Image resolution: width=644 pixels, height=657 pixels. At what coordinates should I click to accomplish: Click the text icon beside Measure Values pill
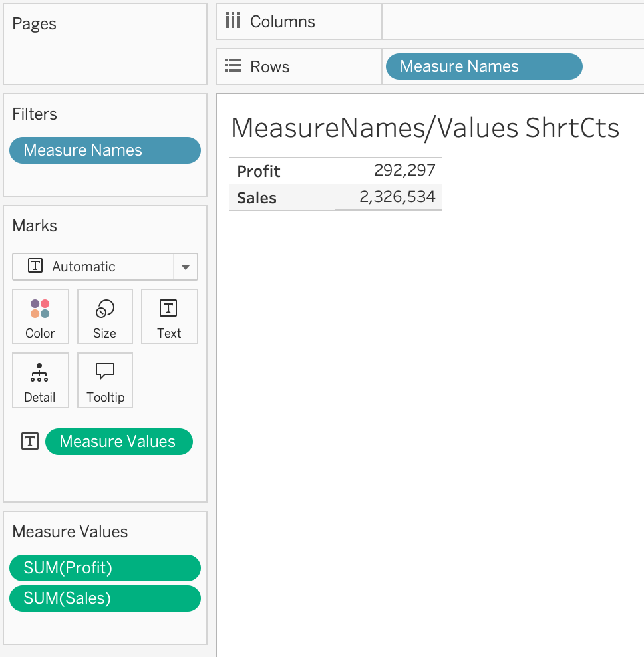[x=30, y=441]
